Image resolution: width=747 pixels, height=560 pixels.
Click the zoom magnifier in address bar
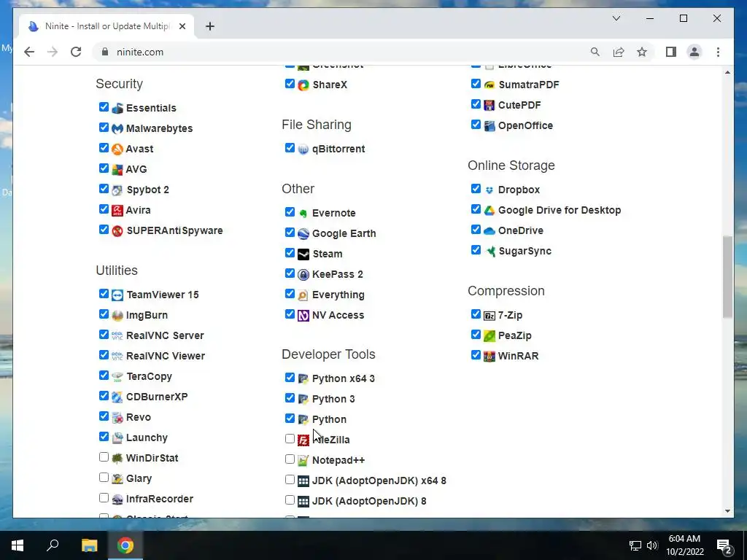[595, 52]
